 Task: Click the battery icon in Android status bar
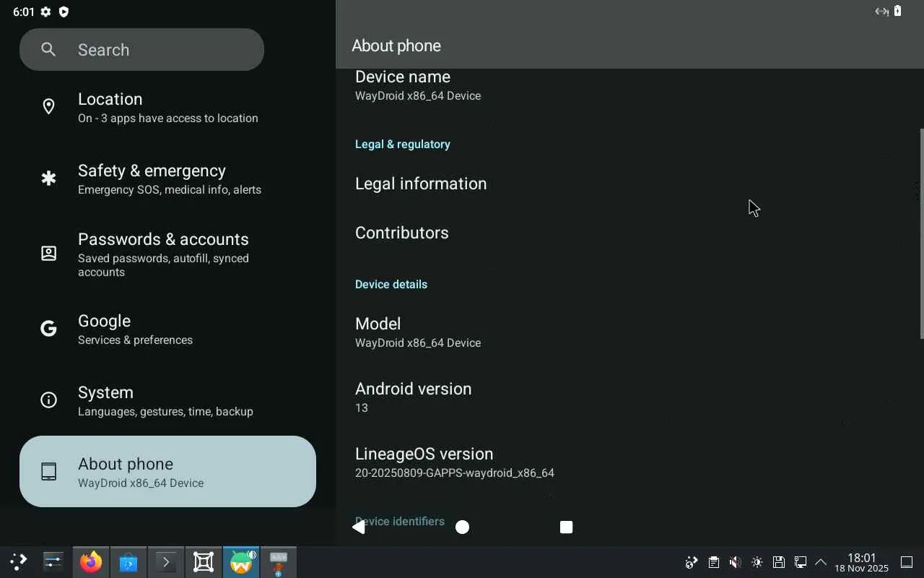897,11
